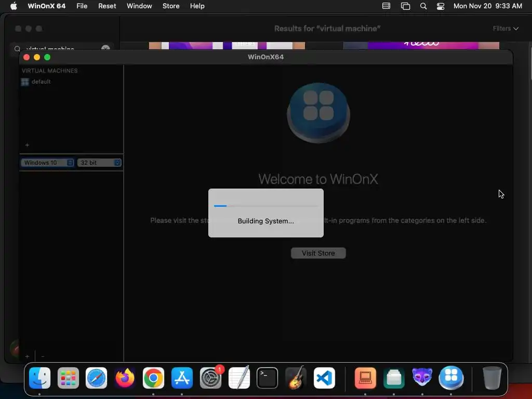The height and width of the screenshot is (399, 532).
Task: Click the App Store search field
Action: (x=61, y=48)
